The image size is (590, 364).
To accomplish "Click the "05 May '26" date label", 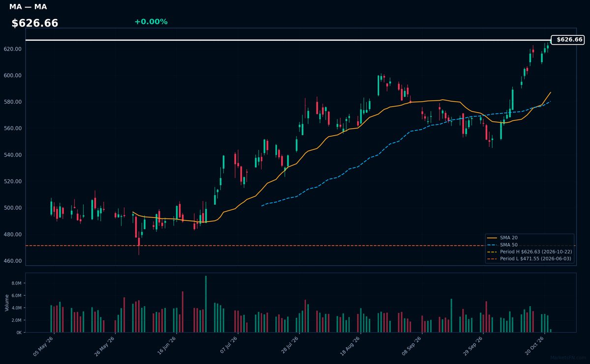I will [x=43, y=345].
